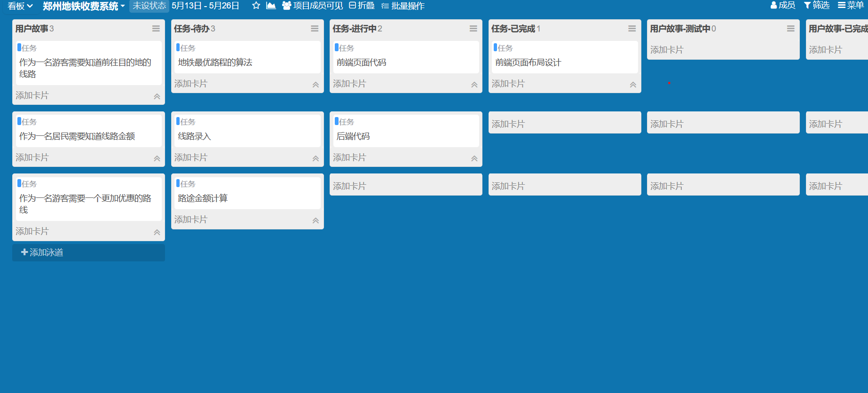The width and height of the screenshot is (868, 393).
Task: Click double chevron below 作为一名游客需要一个更加优惠的路线
Action: (x=157, y=232)
